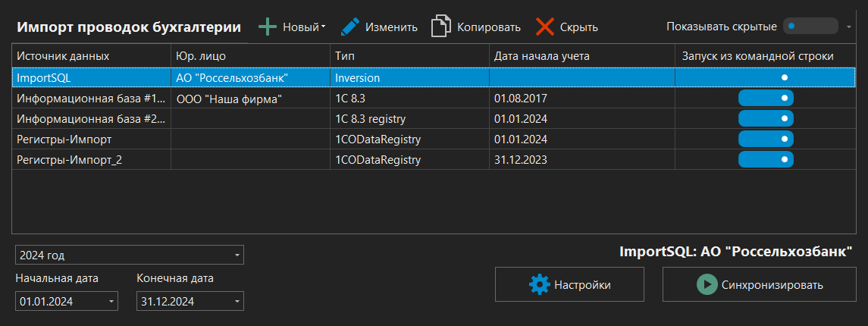Click the red X Hide icon

point(545,27)
